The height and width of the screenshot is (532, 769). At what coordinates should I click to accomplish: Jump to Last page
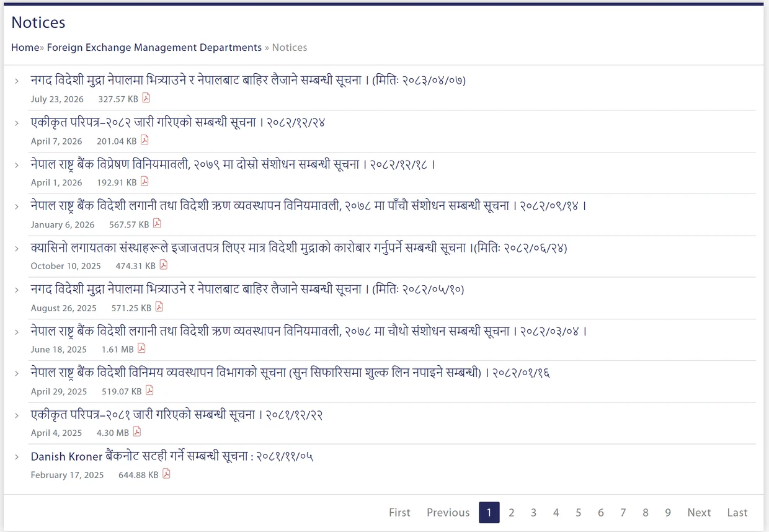click(x=737, y=512)
